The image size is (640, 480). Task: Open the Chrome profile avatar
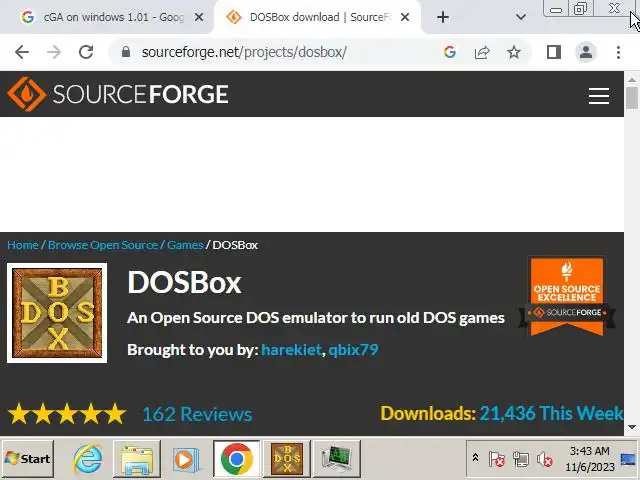coord(586,52)
